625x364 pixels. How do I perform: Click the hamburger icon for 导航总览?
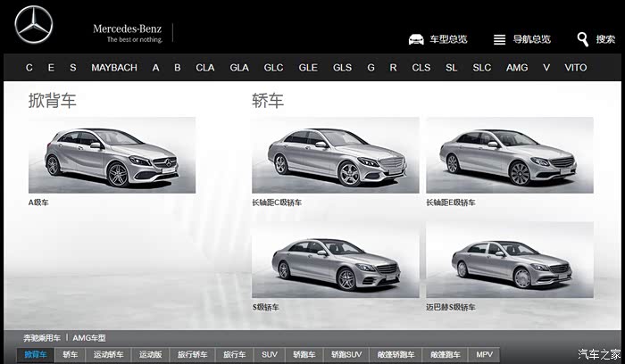tap(499, 39)
